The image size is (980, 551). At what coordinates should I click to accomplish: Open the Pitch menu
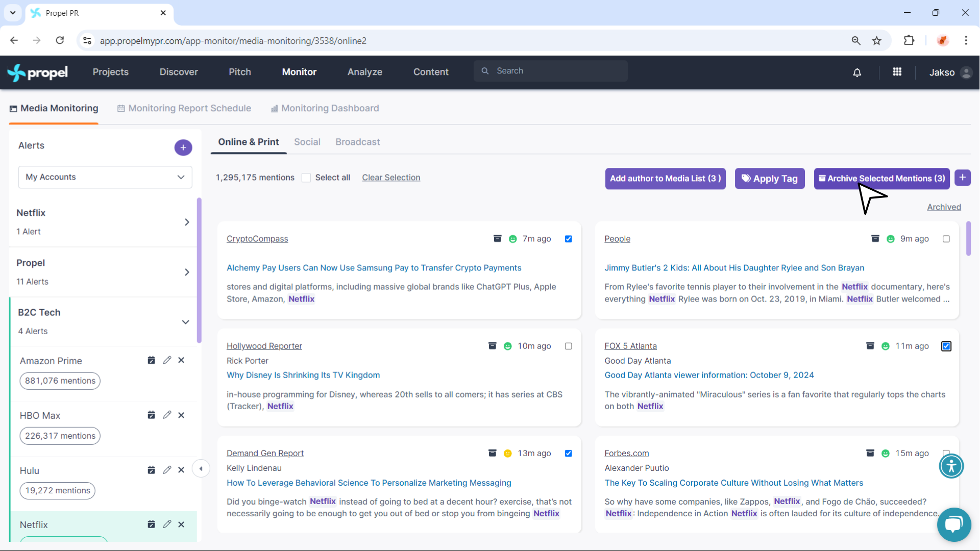[239, 72]
